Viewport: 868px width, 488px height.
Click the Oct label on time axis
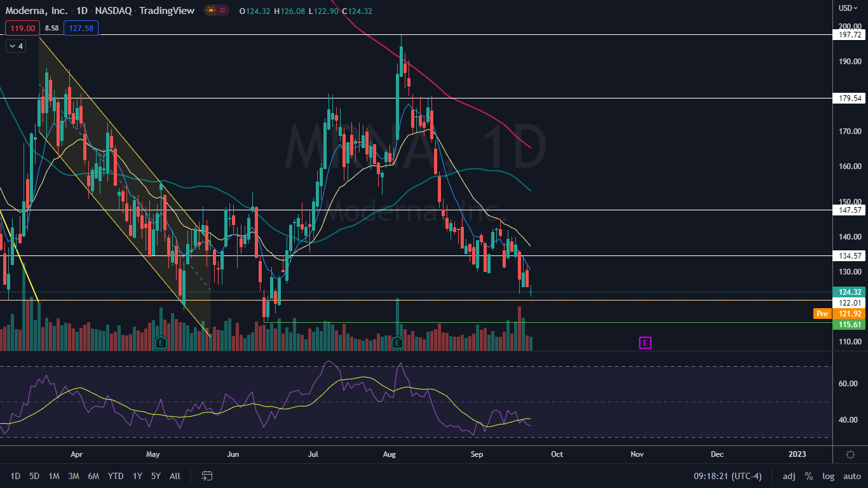tap(557, 454)
